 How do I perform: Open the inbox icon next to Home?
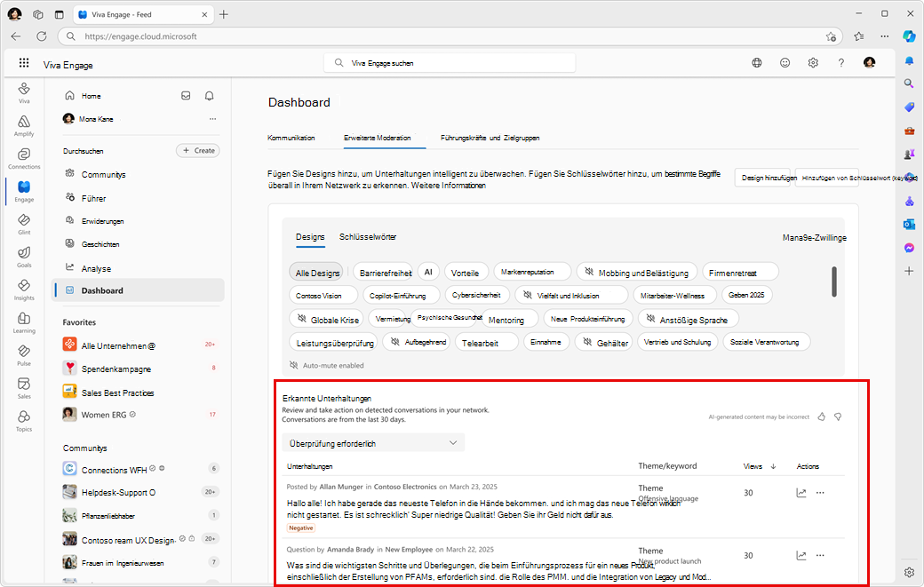pos(186,95)
